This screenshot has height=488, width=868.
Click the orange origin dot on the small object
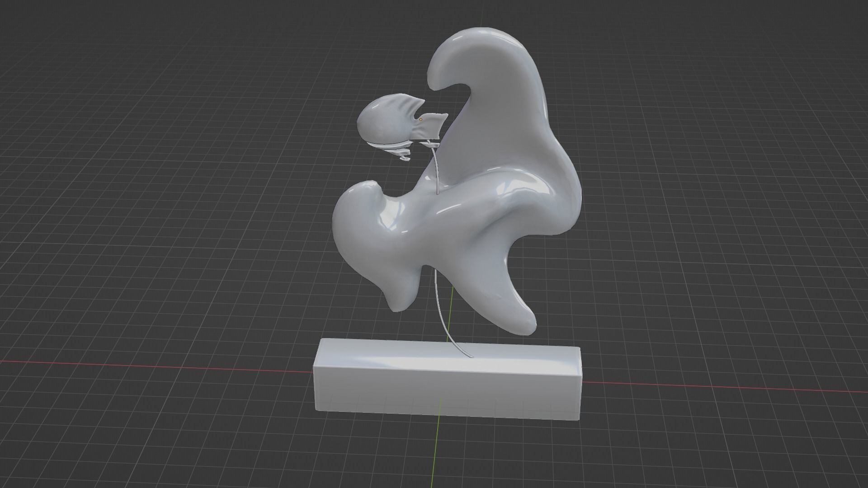(421, 119)
